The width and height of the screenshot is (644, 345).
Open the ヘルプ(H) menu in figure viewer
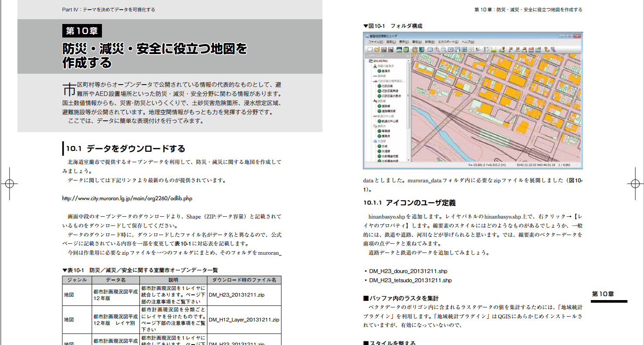point(468,42)
